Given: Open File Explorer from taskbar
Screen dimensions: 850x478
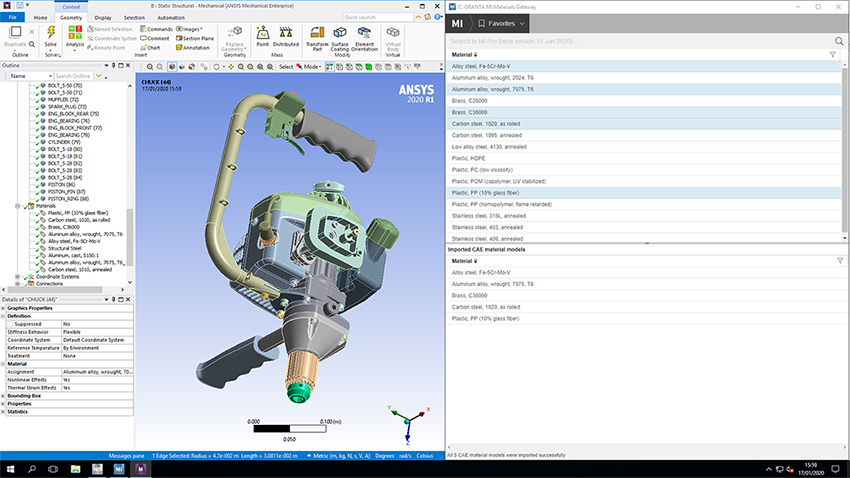Looking at the screenshot, I should (75, 469).
